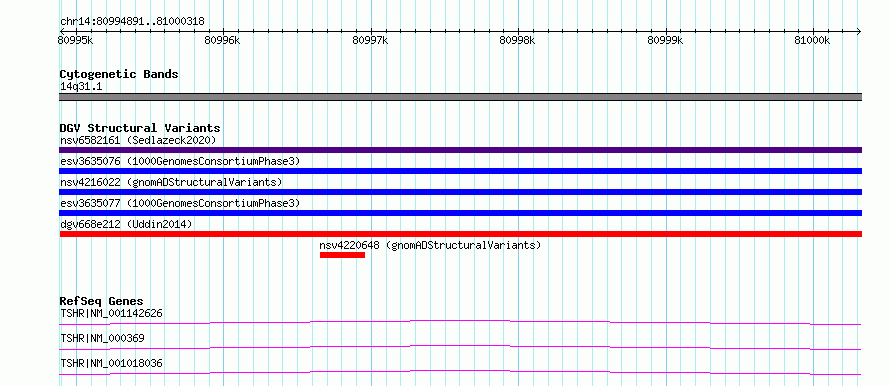The image size is (890, 386).
Task: Click the dgv668e212 (Uddin2014) label
Action: [x=126, y=224]
